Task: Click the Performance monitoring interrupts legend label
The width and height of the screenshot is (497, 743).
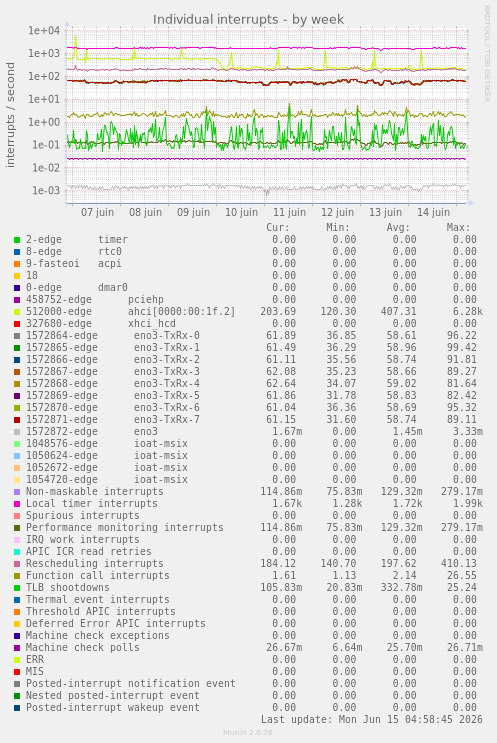Action: (x=125, y=527)
